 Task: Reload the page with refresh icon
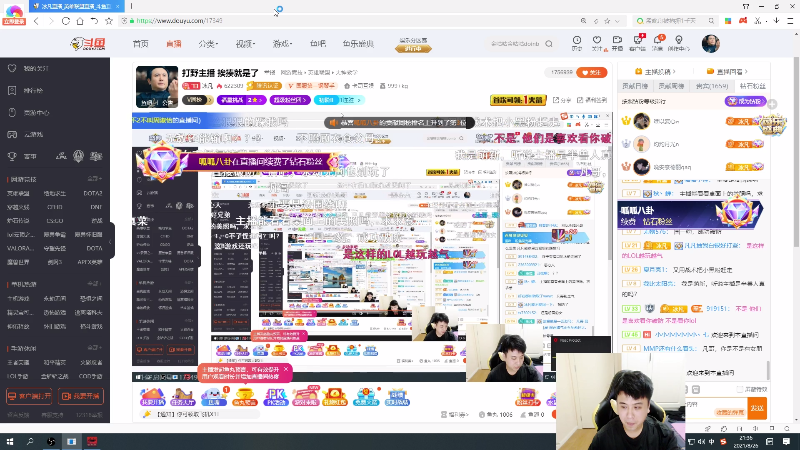[65, 21]
